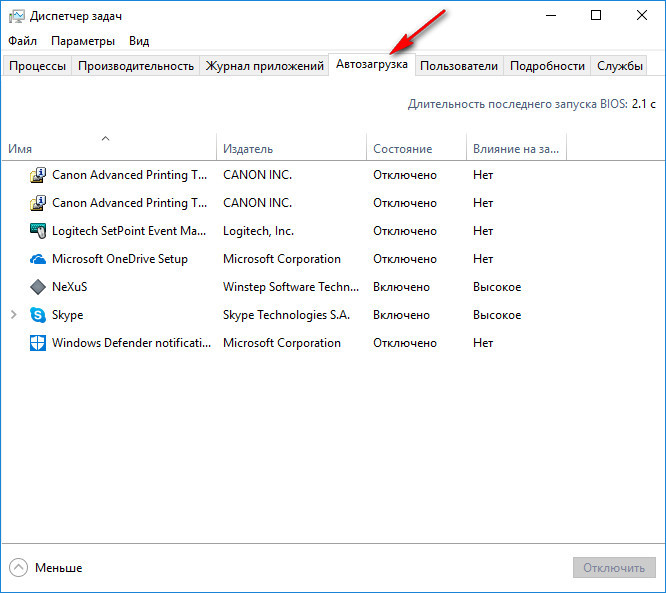Click the Windows Defender shield icon

pos(38,343)
